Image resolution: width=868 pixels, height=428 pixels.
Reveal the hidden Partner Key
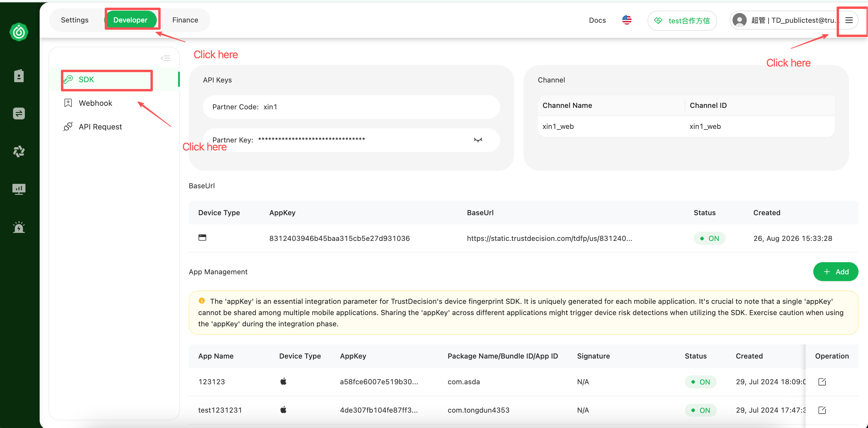point(478,140)
